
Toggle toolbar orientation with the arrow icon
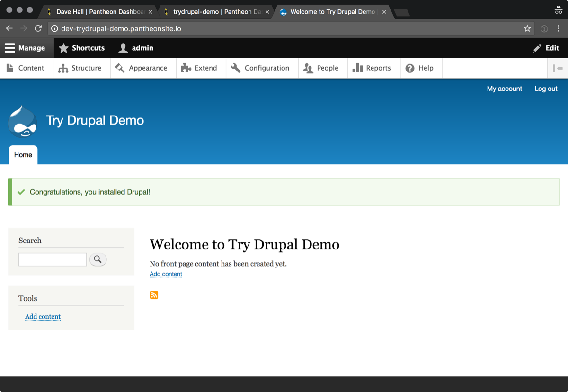(x=558, y=68)
